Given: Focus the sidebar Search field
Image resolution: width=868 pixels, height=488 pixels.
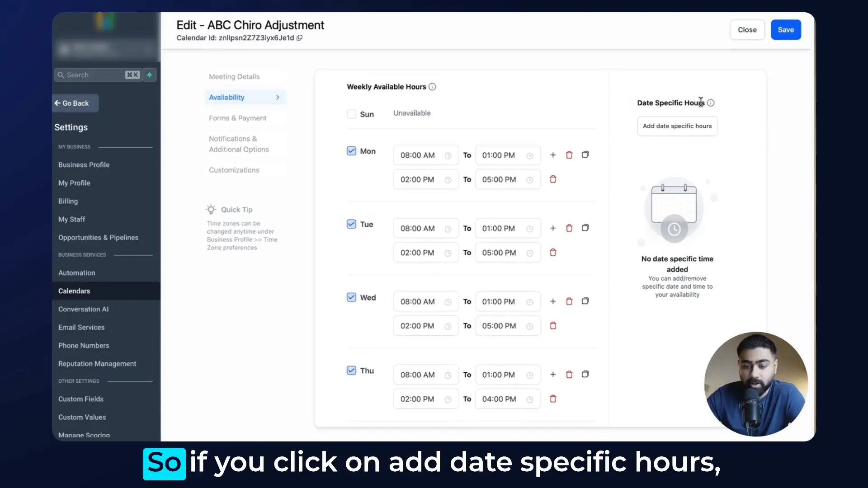Looking at the screenshot, I should 98,75.
